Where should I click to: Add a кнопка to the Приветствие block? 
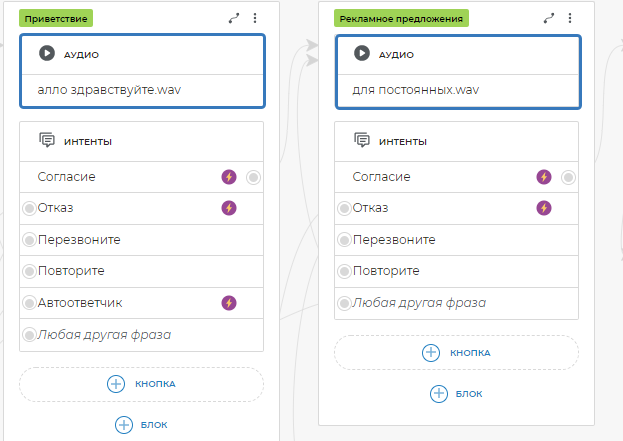pos(141,384)
